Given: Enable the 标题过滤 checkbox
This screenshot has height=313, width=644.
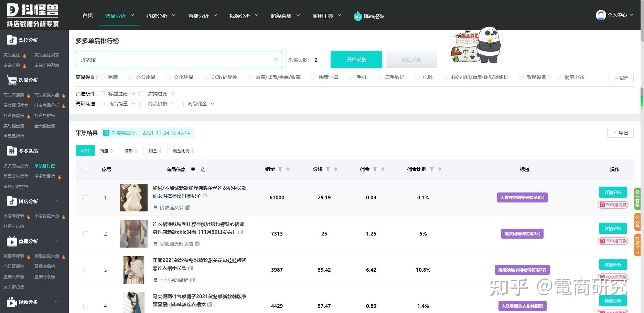Looking at the screenshot, I should tap(102, 94).
